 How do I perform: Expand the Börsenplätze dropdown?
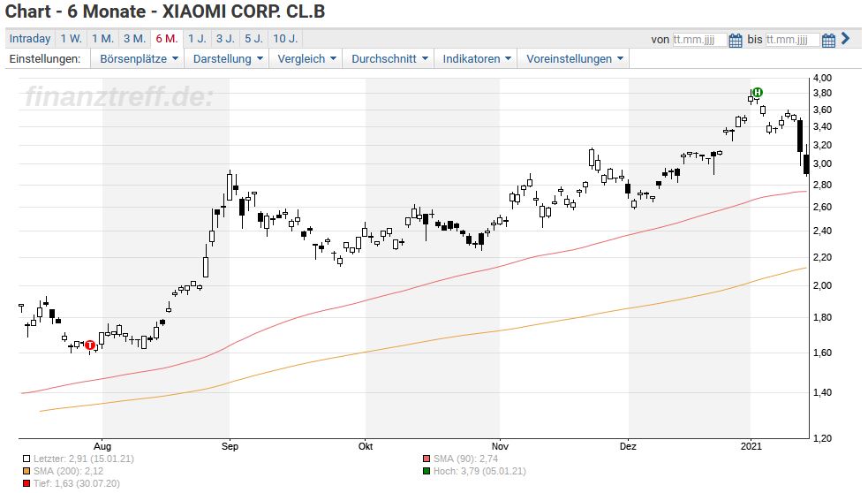(x=139, y=58)
